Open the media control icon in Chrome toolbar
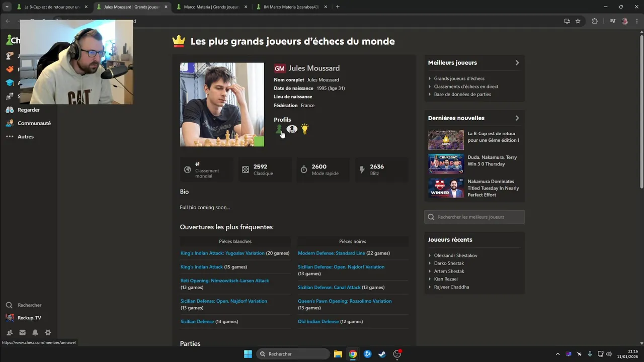 pyautogui.click(x=612, y=21)
